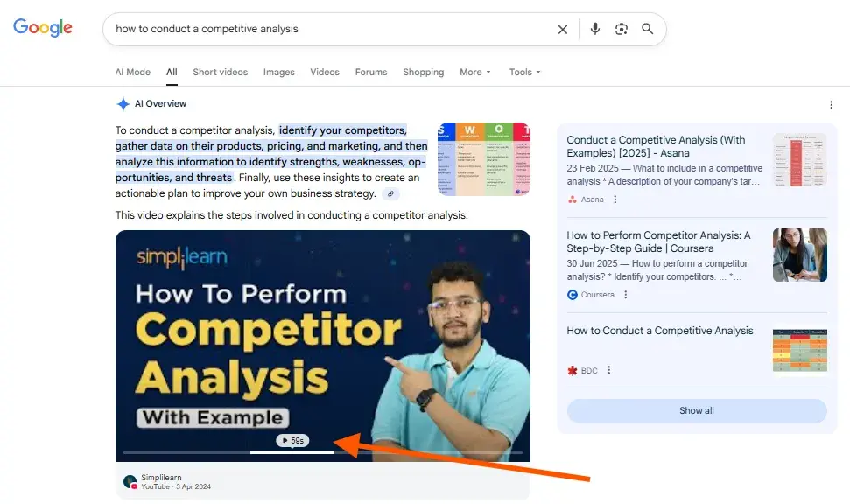Open the More dropdown in the results bar
This screenshot has width=850, height=504.
tap(474, 72)
